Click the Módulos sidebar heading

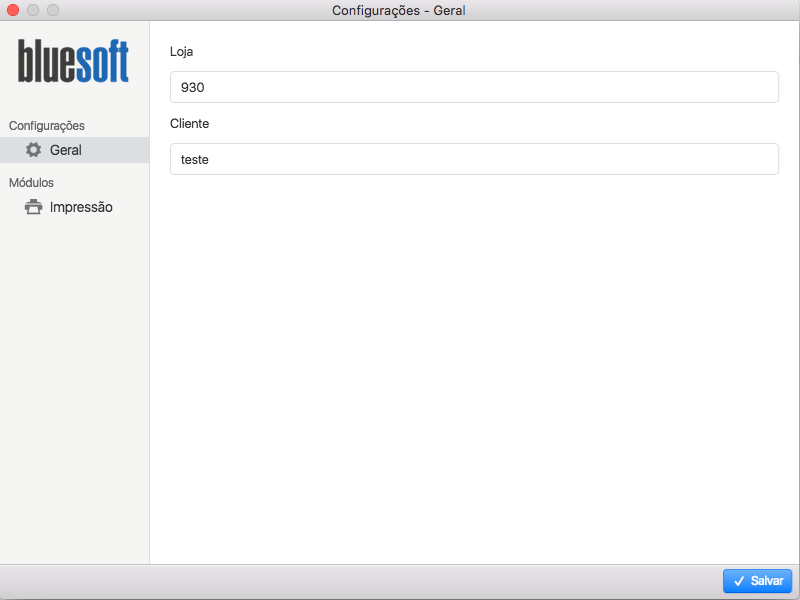pyautogui.click(x=31, y=183)
